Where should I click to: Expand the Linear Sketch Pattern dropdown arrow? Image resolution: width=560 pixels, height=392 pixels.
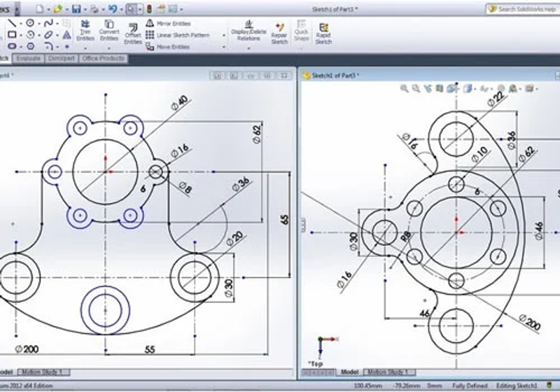point(224,35)
